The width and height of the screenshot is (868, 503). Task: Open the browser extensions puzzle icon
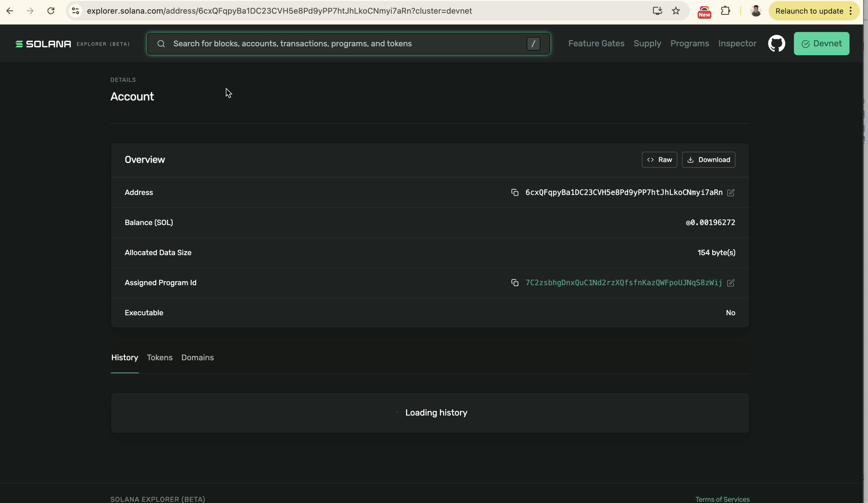click(725, 11)
